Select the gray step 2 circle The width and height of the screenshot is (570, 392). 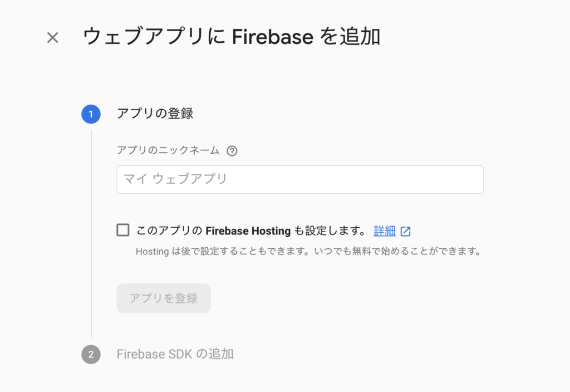click(x=91, y=354)
